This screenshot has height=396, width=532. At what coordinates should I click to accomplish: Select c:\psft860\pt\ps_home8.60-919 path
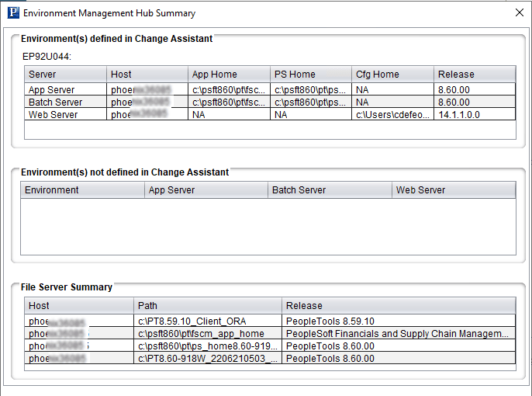(208, 346)
